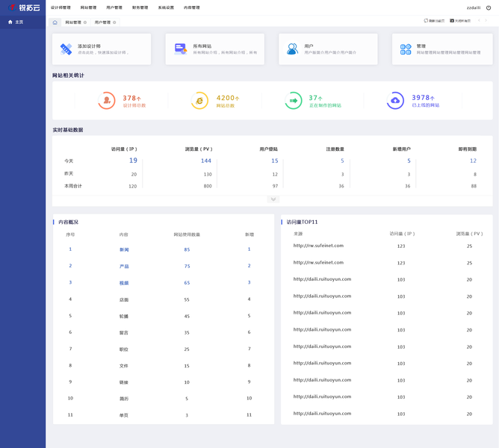
Task: Open the 所有网站 card title
Action: point(202,46)
